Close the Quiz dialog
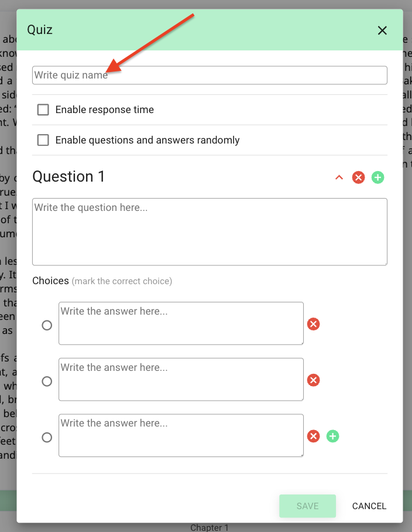412x532 pixels. pos(382,30)
